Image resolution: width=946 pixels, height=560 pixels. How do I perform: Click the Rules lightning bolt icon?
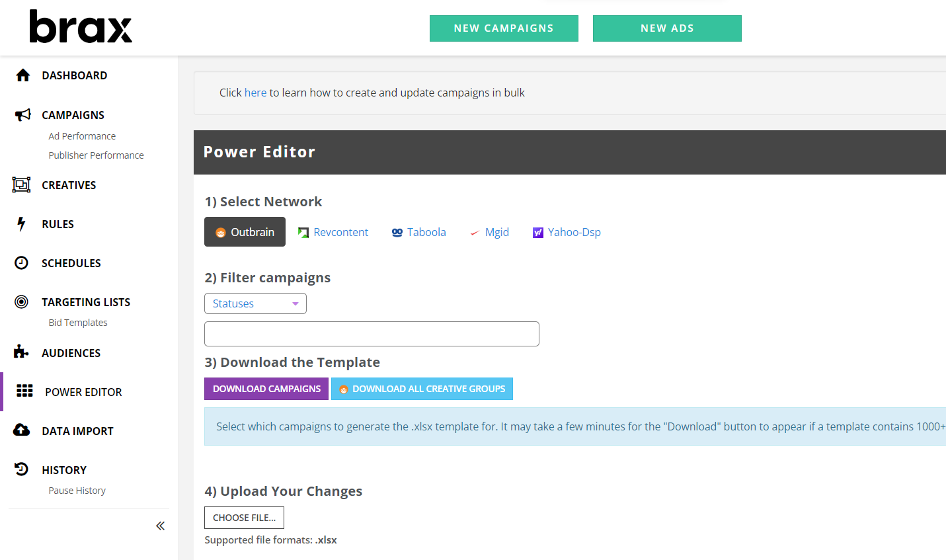pos(22,223)
